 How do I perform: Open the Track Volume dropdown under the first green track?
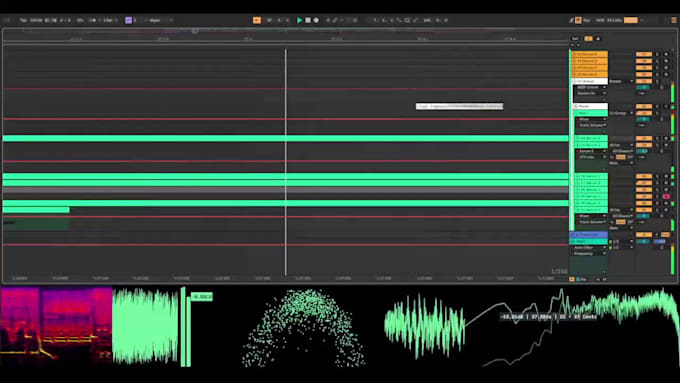(x=591, y=125)
